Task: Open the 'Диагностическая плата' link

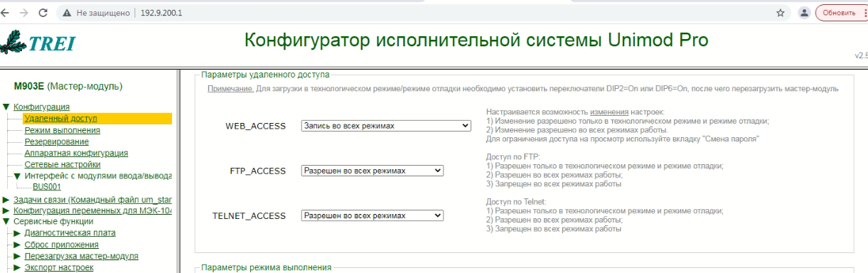Action: 70,233
